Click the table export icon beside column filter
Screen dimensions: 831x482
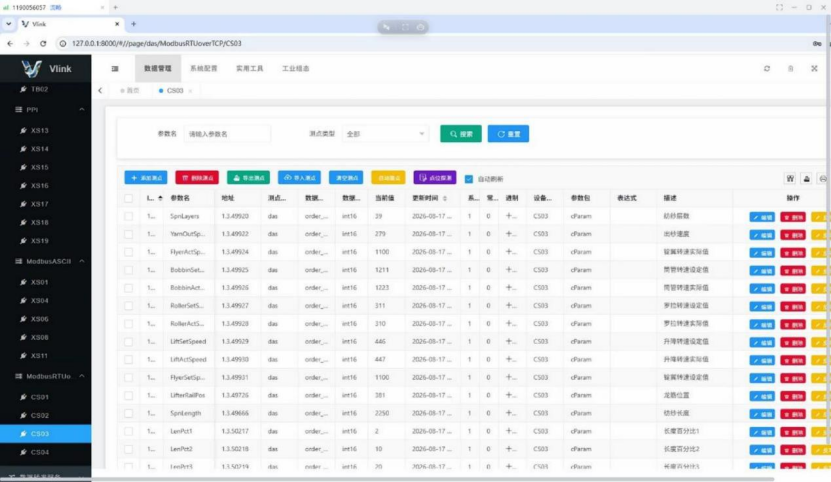(807, 179)
